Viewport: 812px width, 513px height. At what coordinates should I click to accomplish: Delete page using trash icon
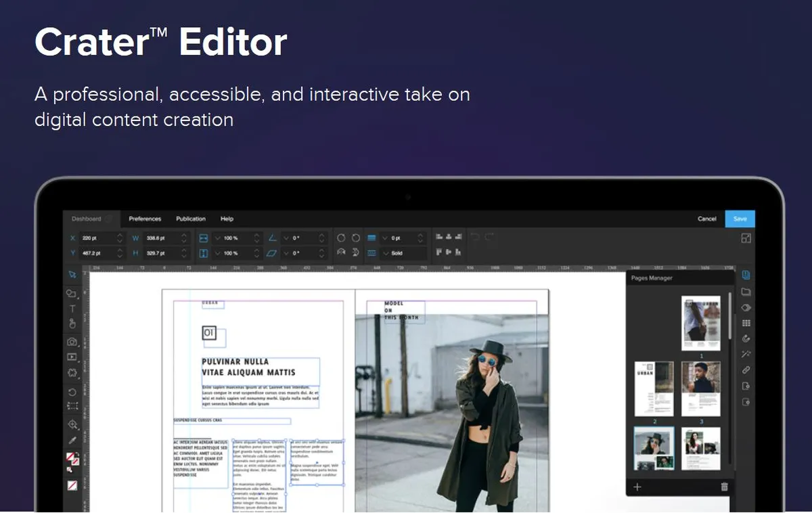(x=724, y=487)
